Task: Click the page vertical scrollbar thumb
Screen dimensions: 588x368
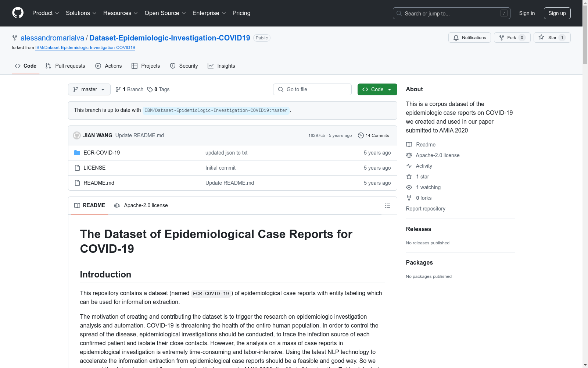Action: (585, 35)
